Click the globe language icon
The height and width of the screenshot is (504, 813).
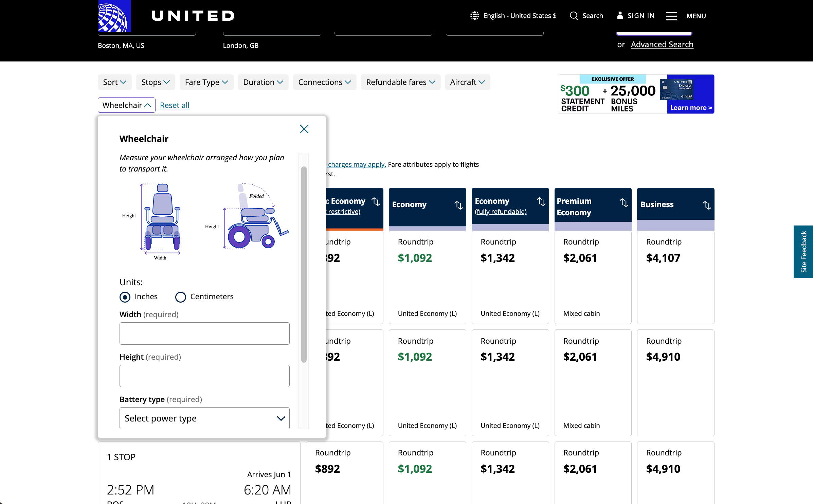pyautogui.click(x=474, y=16)
